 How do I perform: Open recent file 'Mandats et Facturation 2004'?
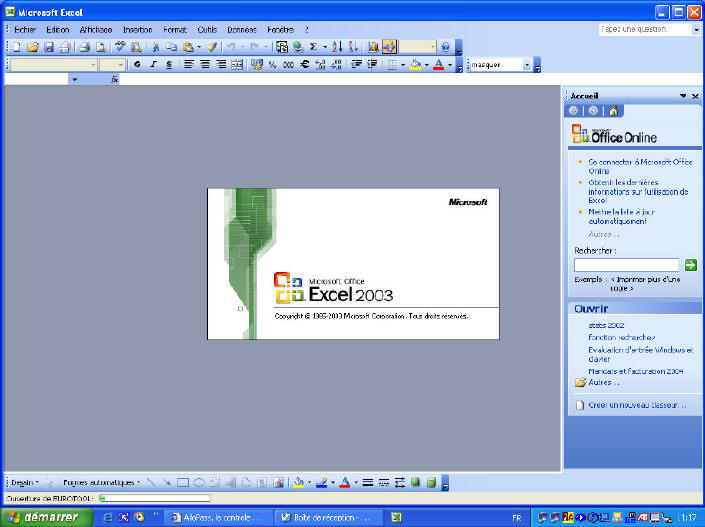pos(636,371)
